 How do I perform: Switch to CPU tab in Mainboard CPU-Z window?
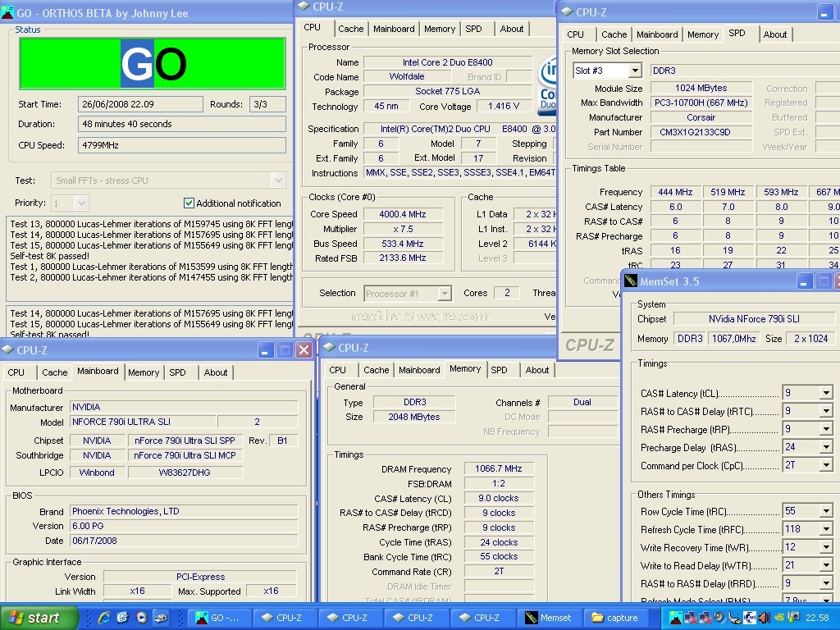(16, 372)
